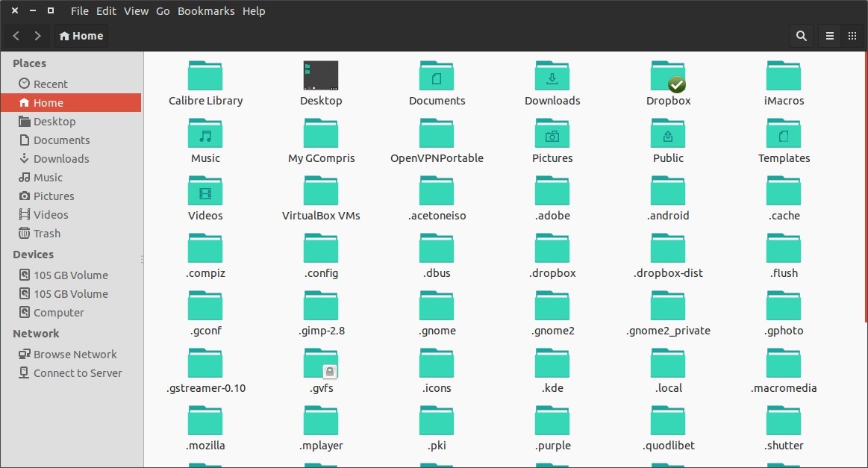868x468 pixels.
Task: Click Connect to Server in the sidebar
Action: tap(77, 372)
